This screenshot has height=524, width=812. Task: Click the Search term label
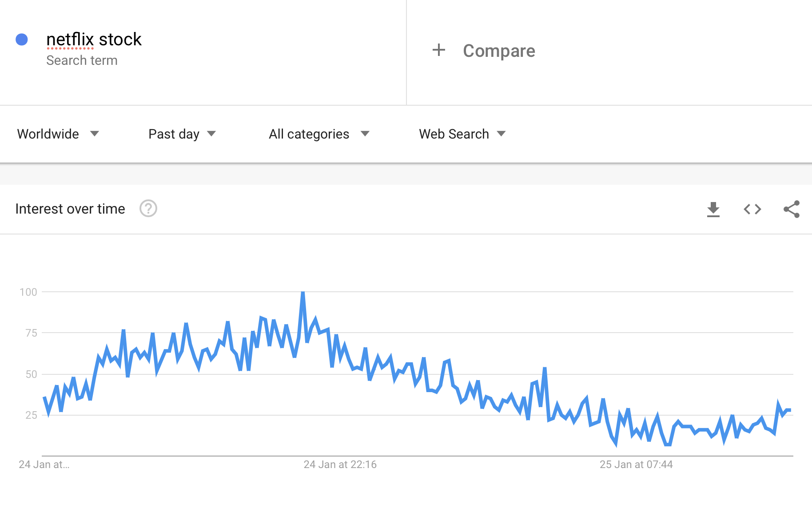82,60
